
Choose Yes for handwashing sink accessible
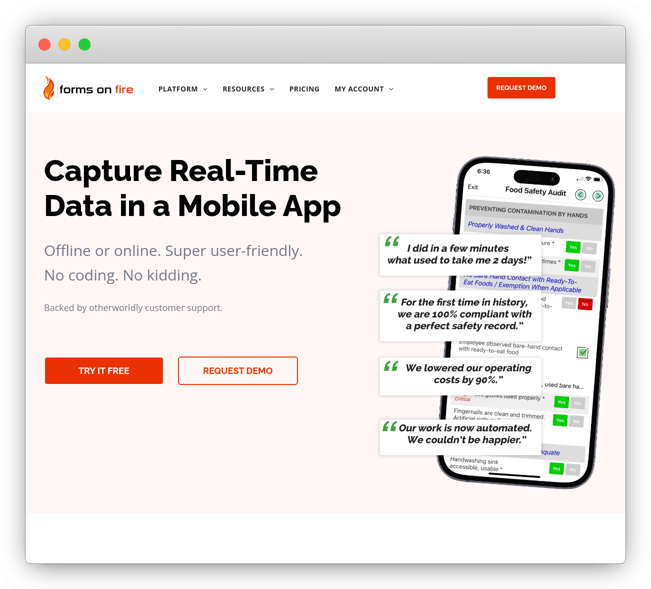[556, 469]
